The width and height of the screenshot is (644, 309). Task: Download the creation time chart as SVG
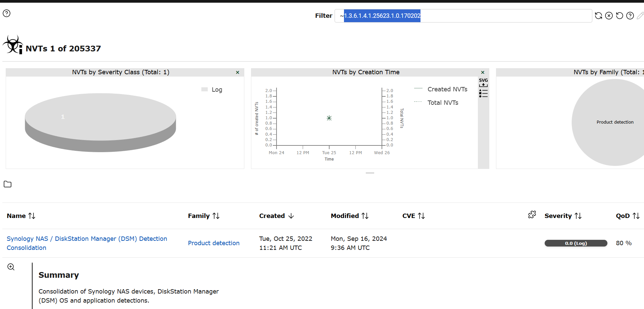[x=483, y=83]
